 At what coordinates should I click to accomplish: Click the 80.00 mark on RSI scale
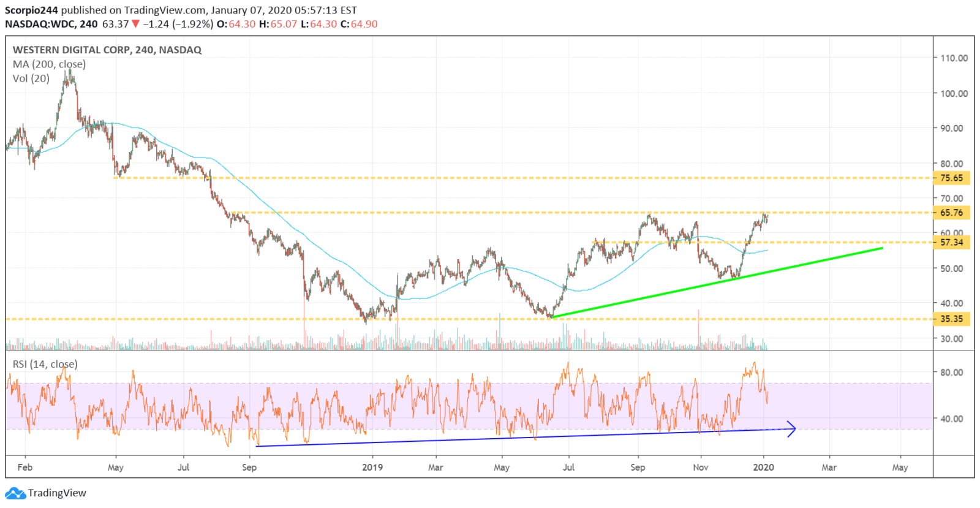[951, 373]
